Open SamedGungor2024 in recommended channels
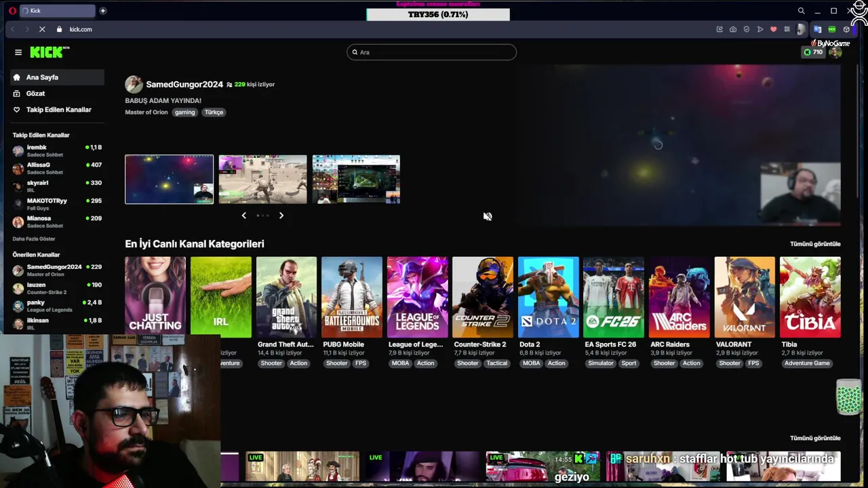868x488 pixels. click(x=57, y=270)
